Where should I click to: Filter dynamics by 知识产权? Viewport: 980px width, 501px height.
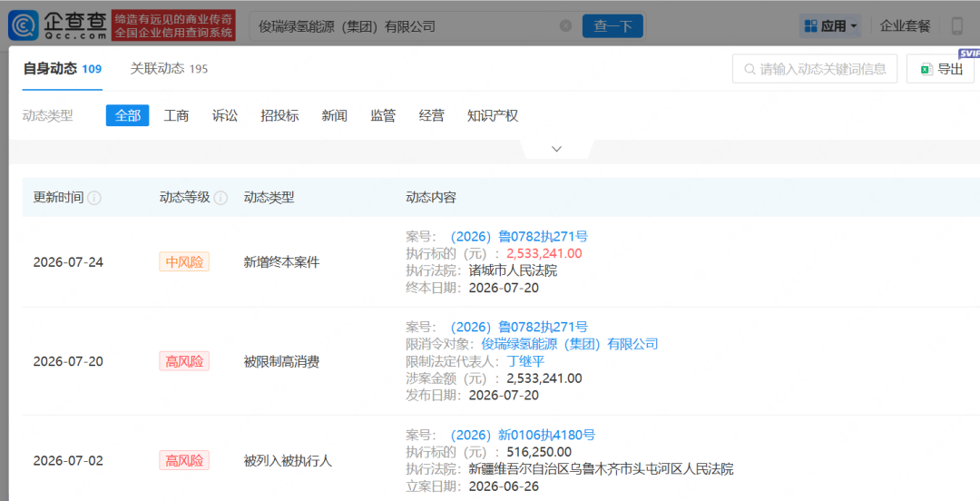[x=493, y=115]
